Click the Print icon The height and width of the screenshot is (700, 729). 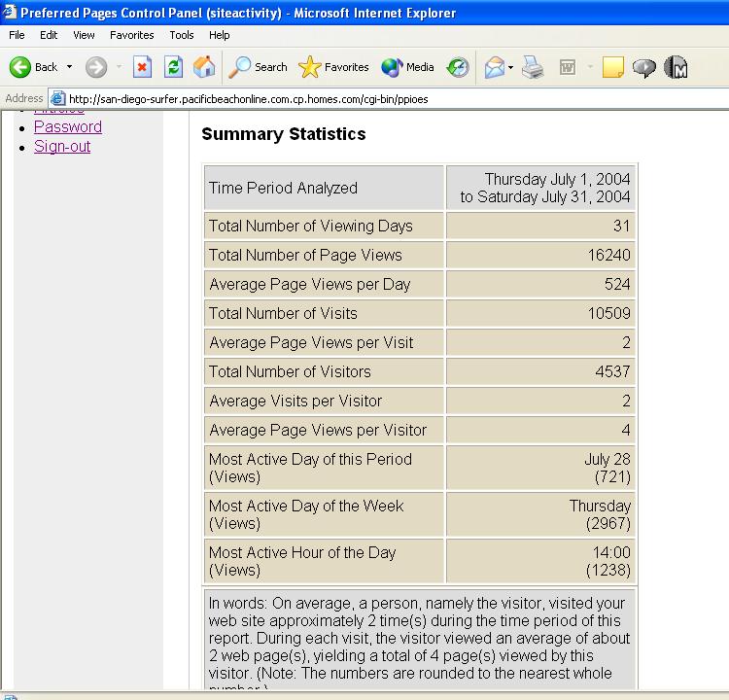click(x=532, y=67)
